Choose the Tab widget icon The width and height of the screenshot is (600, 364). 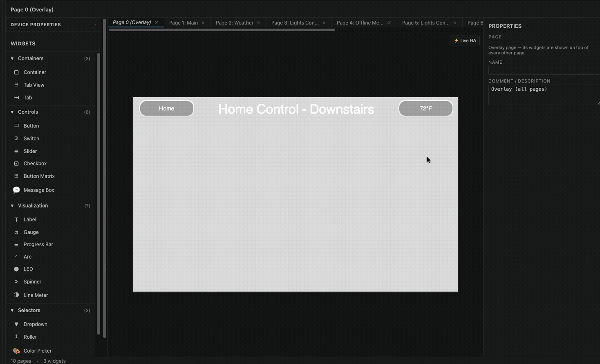[x=16, y=98]
